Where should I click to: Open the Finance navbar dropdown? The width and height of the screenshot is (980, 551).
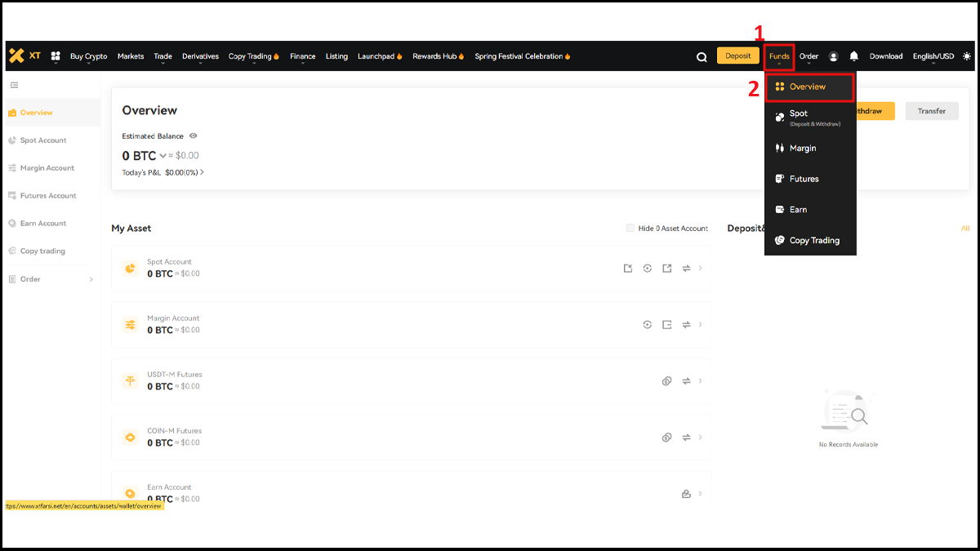click(303, 56)
